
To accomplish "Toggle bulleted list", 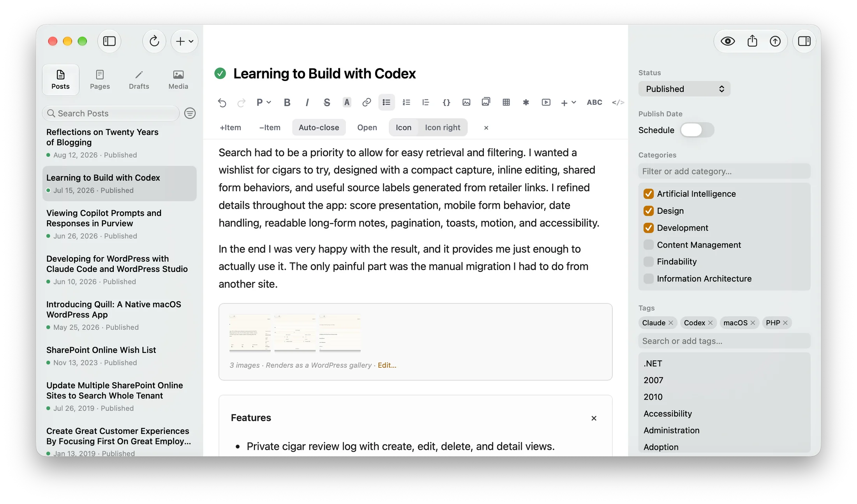I will coord(386,102).
